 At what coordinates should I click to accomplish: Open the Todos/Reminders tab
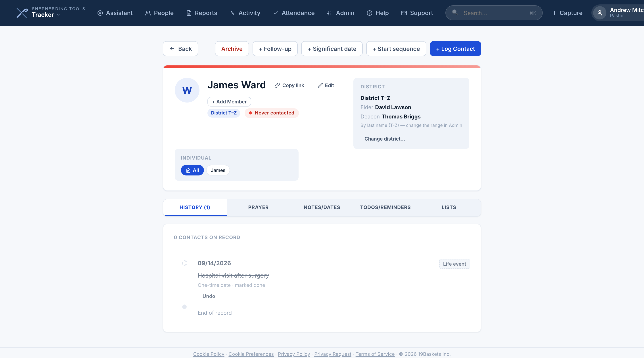click(x=385, y=207)
